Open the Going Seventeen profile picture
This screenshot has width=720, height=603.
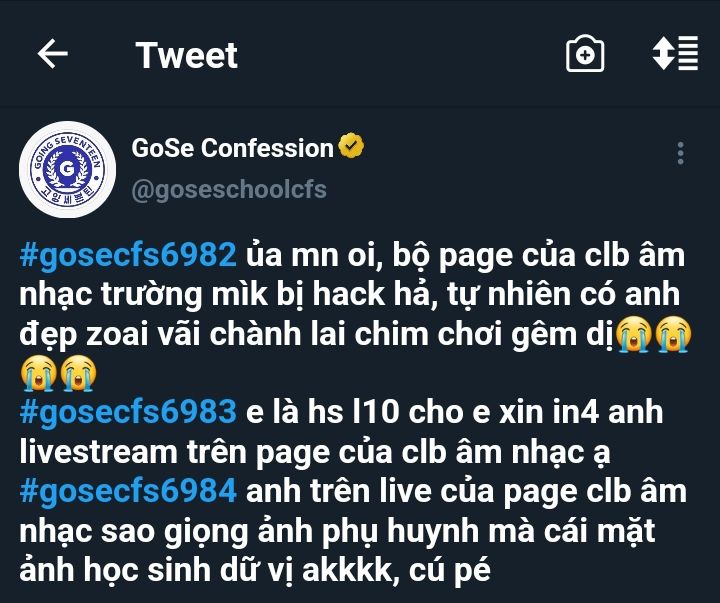click(68, 169)
